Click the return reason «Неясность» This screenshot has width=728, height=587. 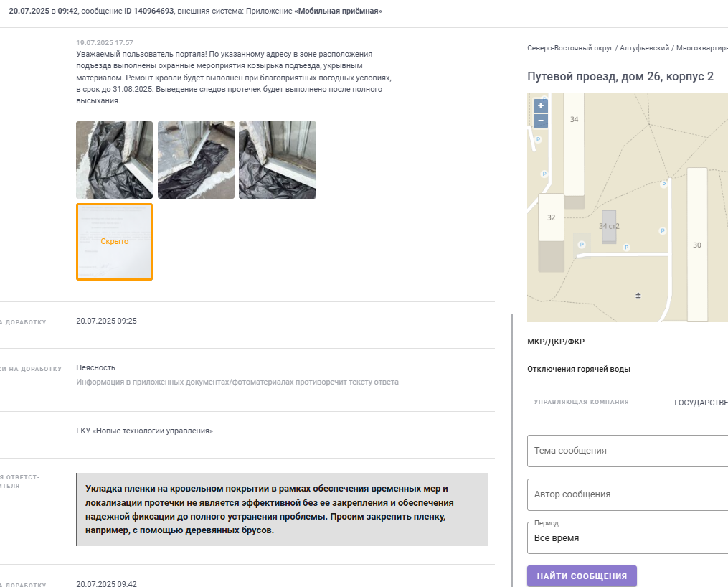[95, 367]
